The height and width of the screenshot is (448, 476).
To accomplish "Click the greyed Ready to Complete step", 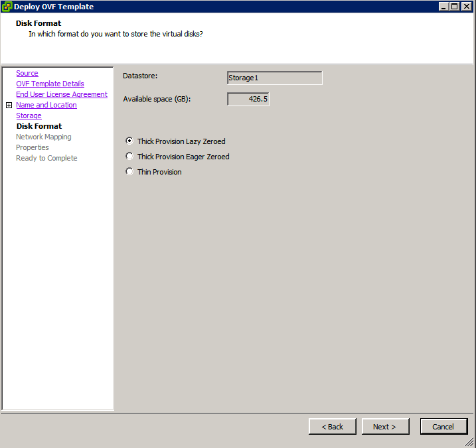I will tap(46, 158).
